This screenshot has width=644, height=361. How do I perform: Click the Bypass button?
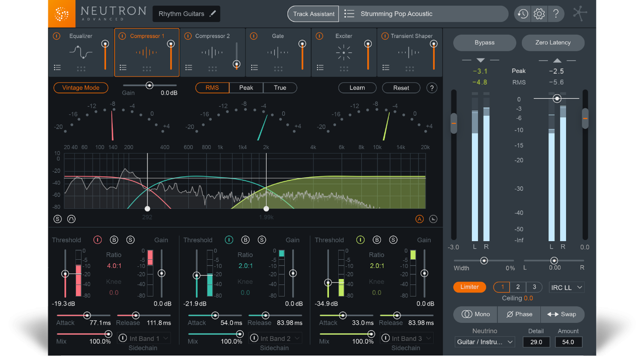coord(485,43)
